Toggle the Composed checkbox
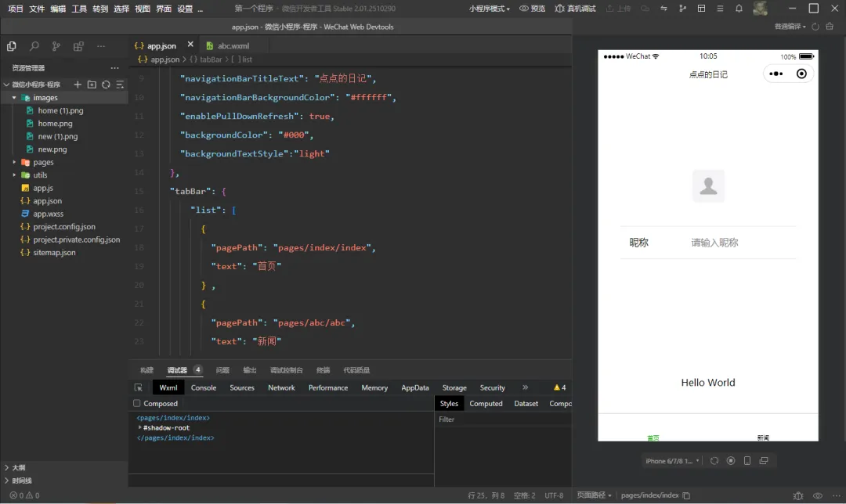This screenshot has height=504, width=846. click(x=136, y=403)
